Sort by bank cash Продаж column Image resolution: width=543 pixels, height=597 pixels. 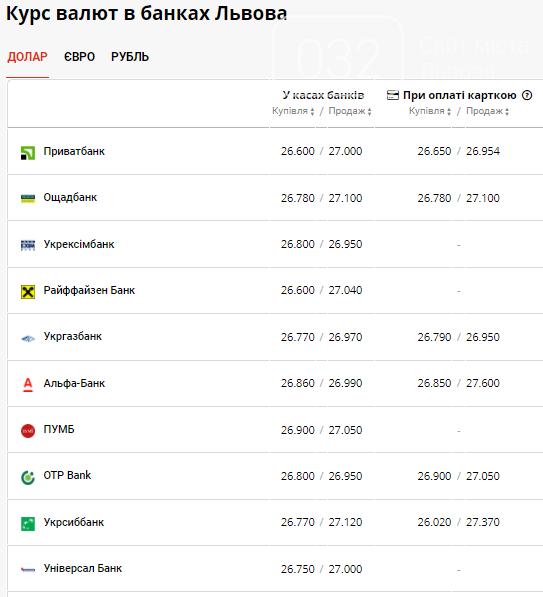click(x=350, y=111)
